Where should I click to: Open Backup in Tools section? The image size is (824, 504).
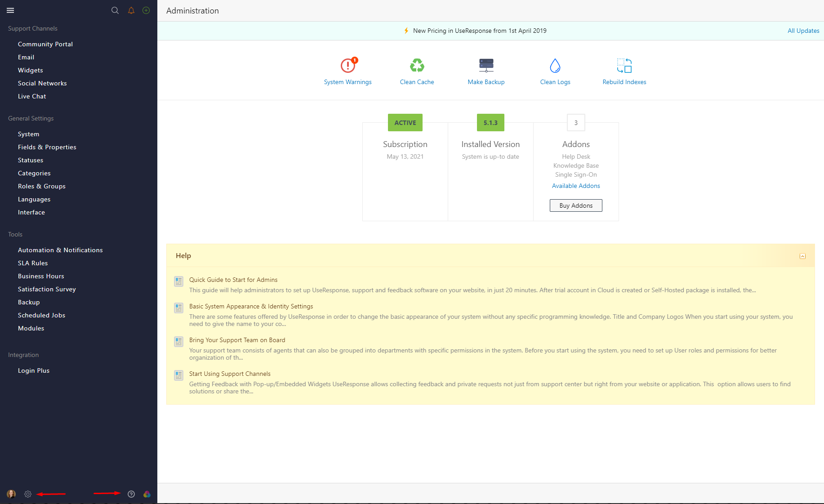29,302
